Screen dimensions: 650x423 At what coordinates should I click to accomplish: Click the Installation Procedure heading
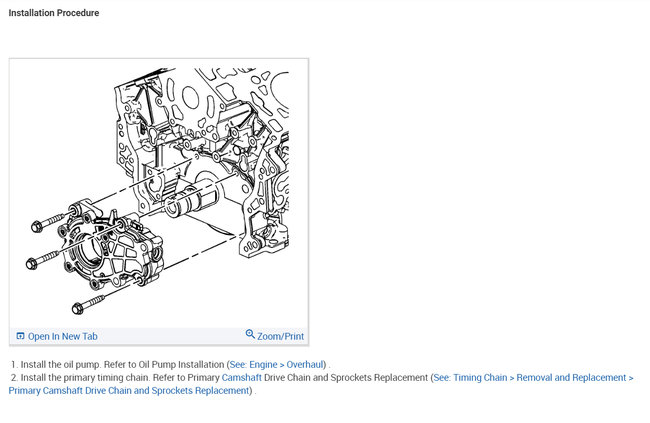coord(54,13)
